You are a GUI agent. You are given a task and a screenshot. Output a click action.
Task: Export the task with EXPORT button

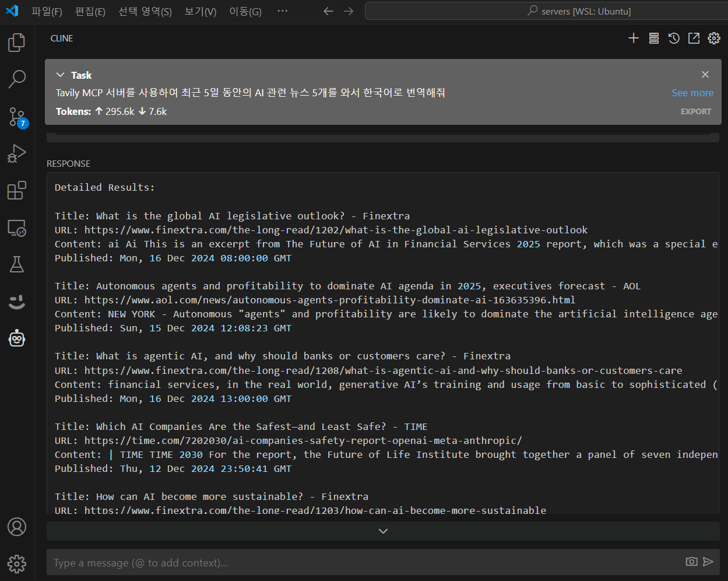696,111
